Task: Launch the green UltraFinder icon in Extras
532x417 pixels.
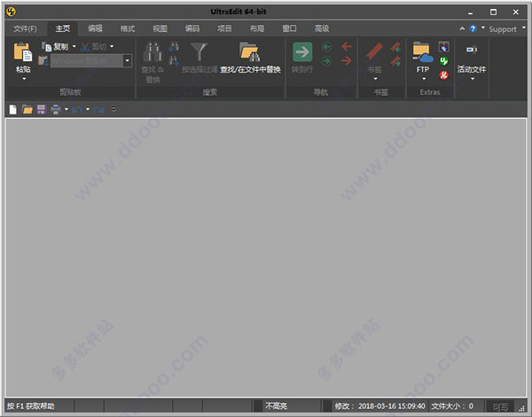Action: [x=444, y=61]
